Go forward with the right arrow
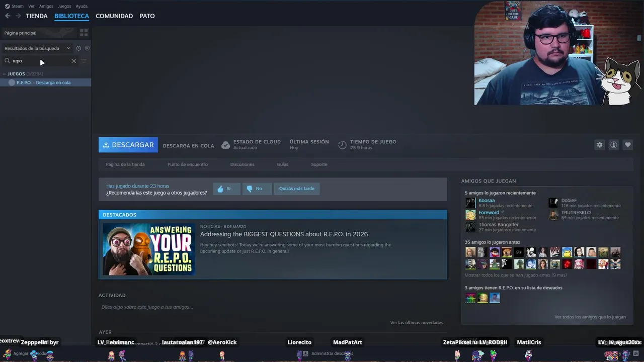644x362 pixels. [x=18, y=16]
